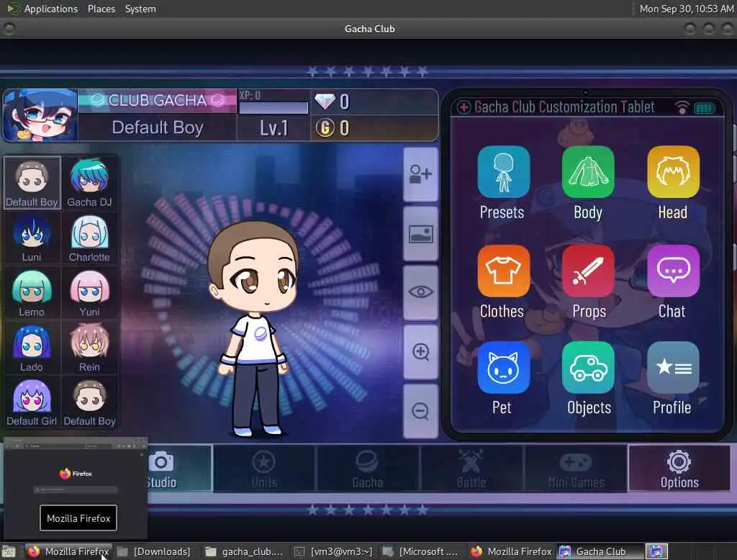
Task: Select the Rein character slot
Action: pyautogui.click(x=89, y=348)
